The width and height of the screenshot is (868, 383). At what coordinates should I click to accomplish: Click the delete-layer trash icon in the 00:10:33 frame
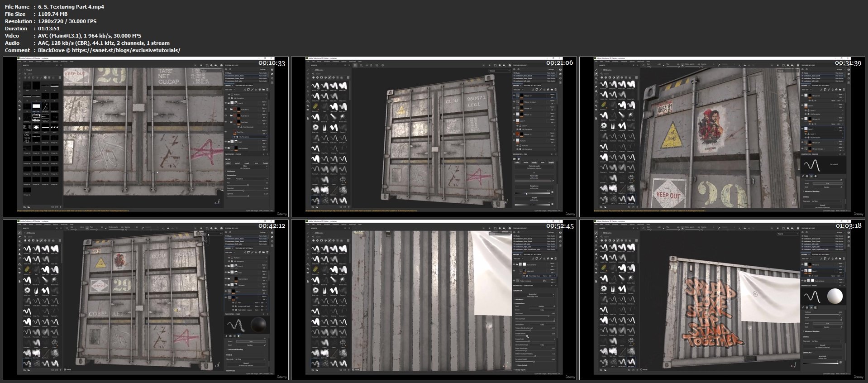coord(267,90)
